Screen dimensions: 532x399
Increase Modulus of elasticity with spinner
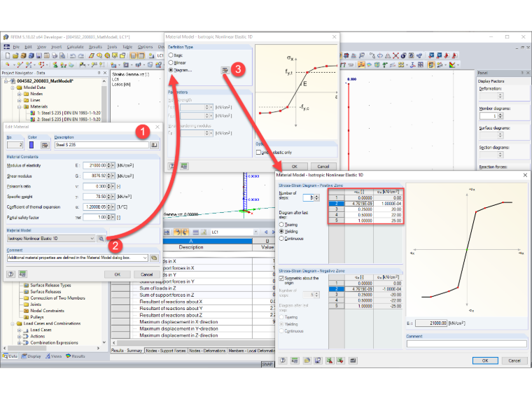[109, 164]
